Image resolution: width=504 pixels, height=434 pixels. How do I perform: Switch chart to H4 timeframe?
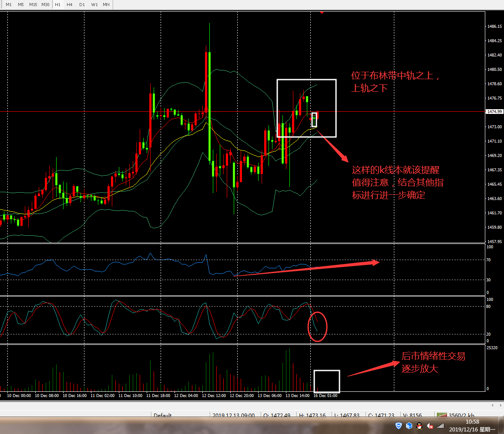point(70,4)
